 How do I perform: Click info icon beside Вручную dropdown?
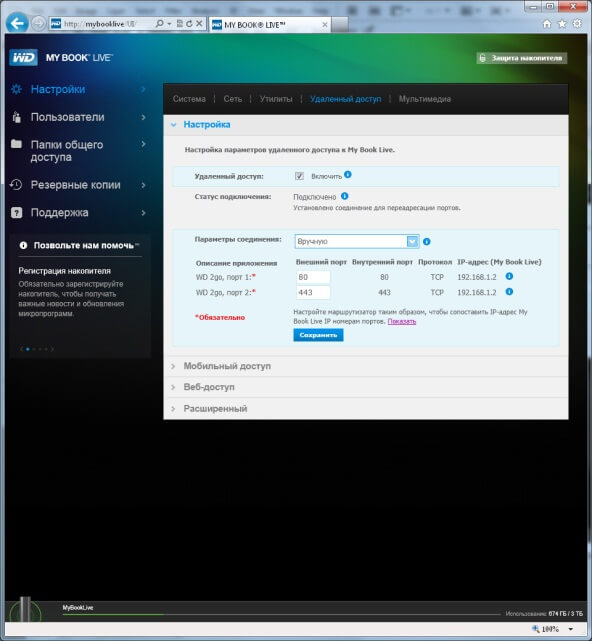[426, 242]
